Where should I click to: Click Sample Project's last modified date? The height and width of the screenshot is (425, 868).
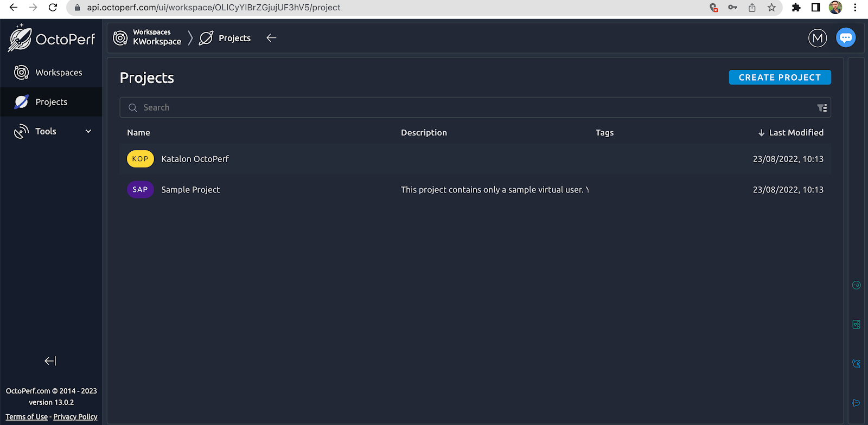(788, 190)
